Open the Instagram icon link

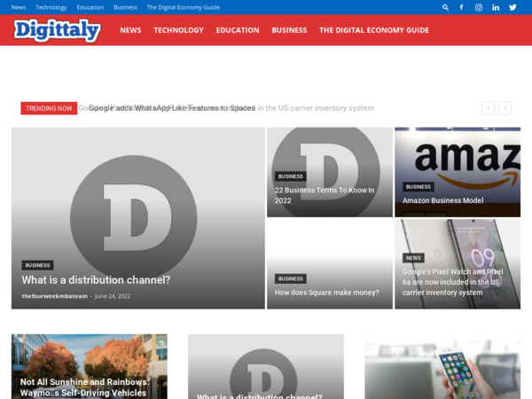point(479,7)
